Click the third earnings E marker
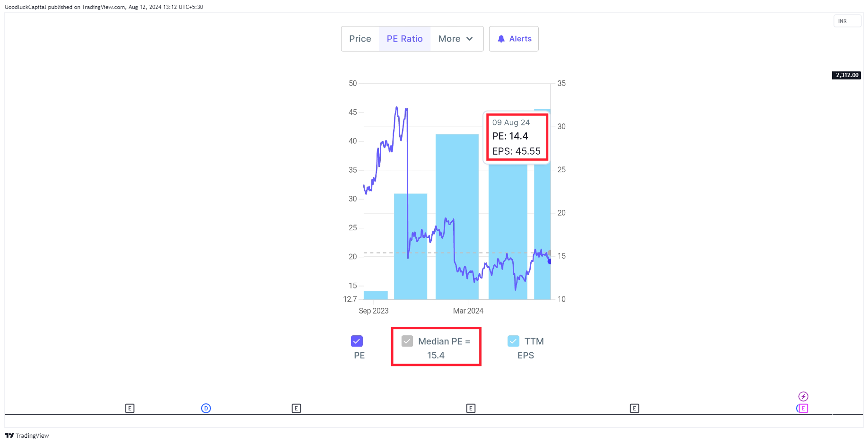 [471, 408]
